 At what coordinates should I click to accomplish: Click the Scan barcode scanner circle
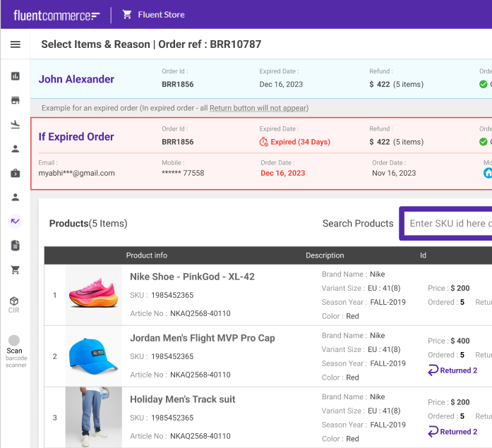pyautogui.click(x=14, y=340)
